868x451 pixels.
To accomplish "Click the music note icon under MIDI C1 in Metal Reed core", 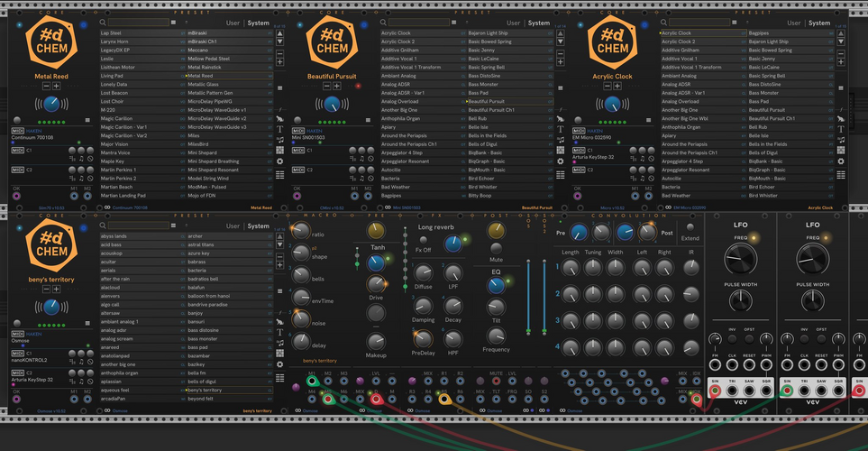I will (81, 159).
